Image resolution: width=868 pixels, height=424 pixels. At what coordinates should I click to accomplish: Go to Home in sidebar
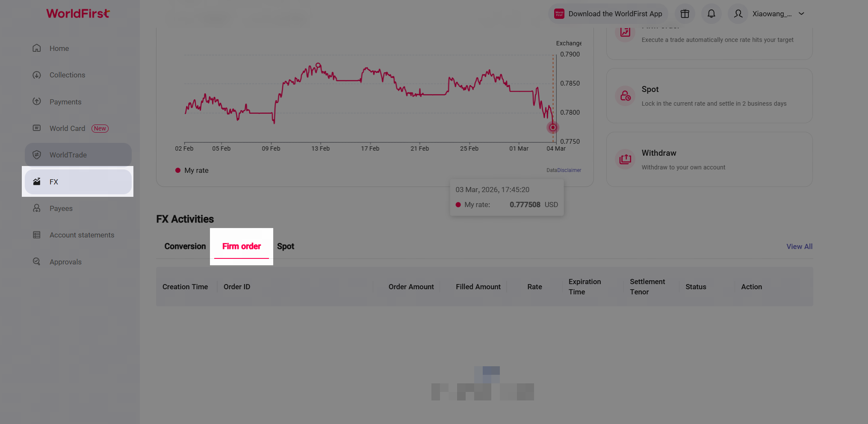[x=78, y=48]
